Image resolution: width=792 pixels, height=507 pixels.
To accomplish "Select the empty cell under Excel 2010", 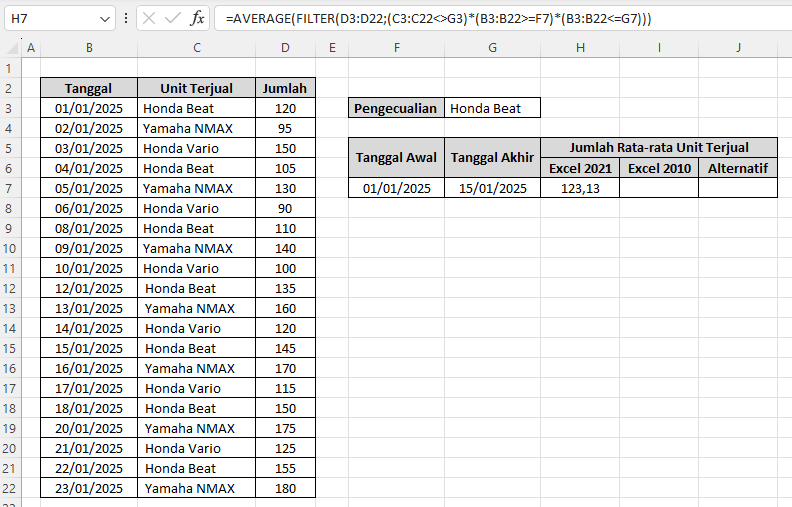I will point(659,188).
